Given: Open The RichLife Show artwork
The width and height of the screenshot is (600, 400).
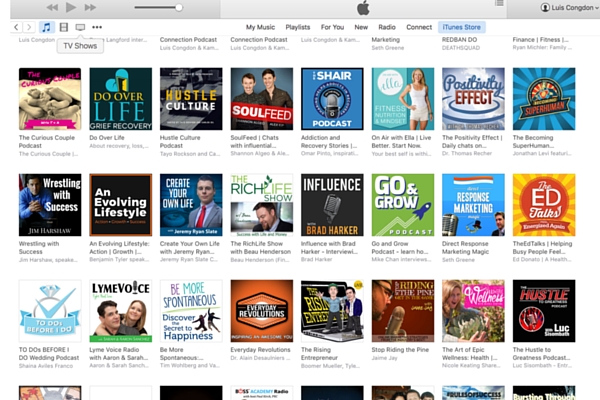Looking at the screenshot, I should tap(262, 205).
